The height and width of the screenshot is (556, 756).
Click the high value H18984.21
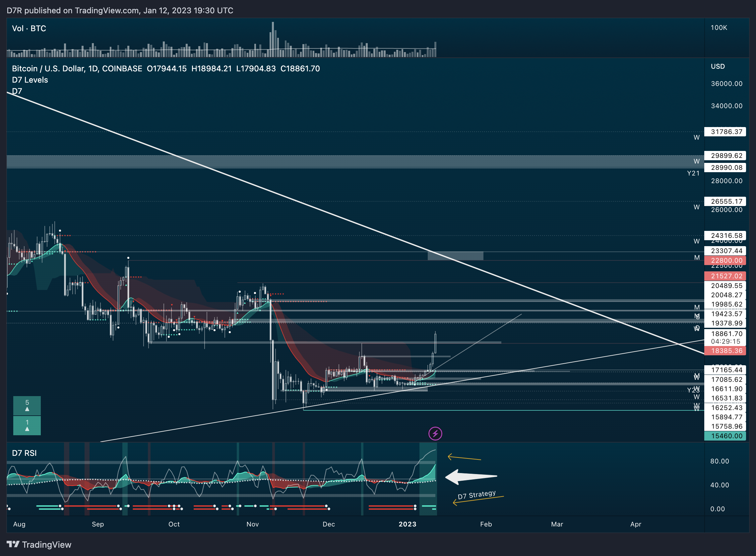point(212,69)
